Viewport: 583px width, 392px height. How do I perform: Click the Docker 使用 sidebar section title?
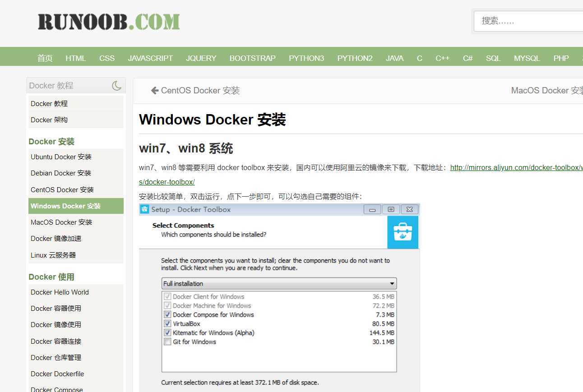point(51,277)
